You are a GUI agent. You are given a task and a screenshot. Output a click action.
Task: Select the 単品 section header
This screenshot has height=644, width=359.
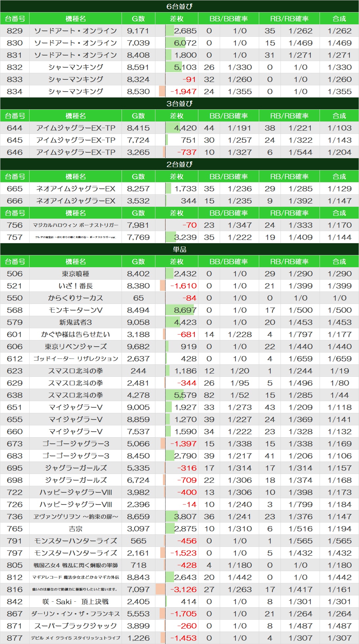pos(179,249)
